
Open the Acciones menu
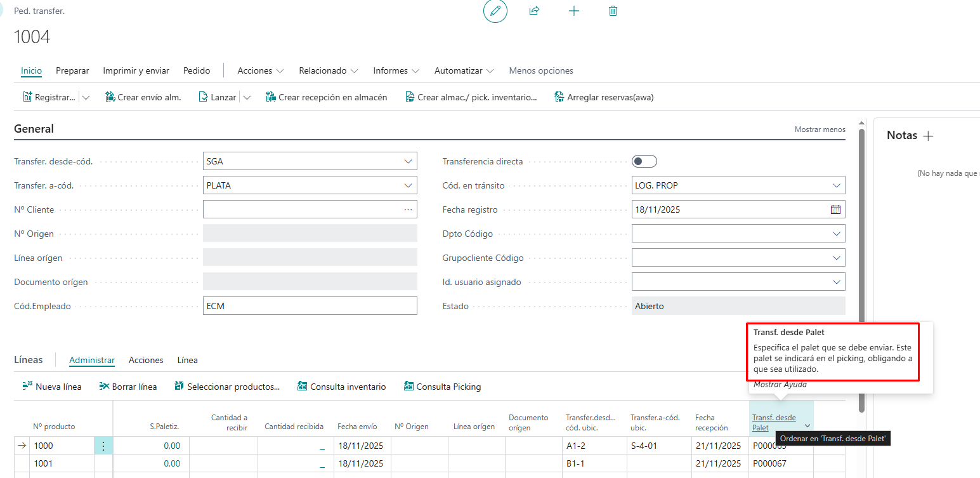click(x=260, y=70)
